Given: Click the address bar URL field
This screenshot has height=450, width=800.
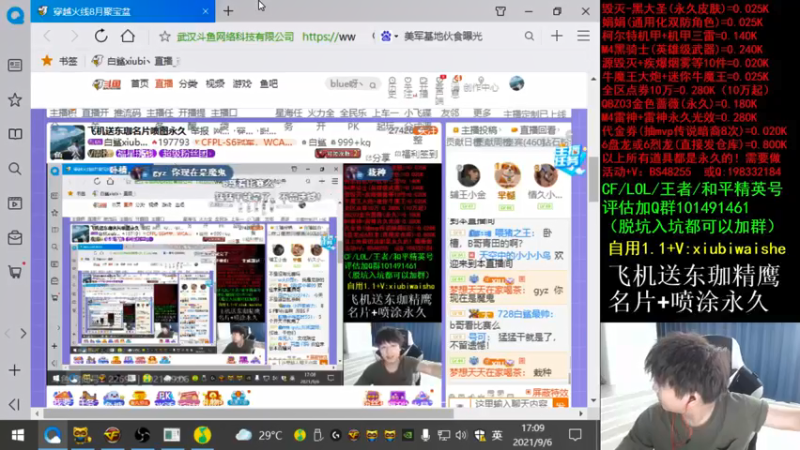Looking at the screenshot, I should 265,36.
